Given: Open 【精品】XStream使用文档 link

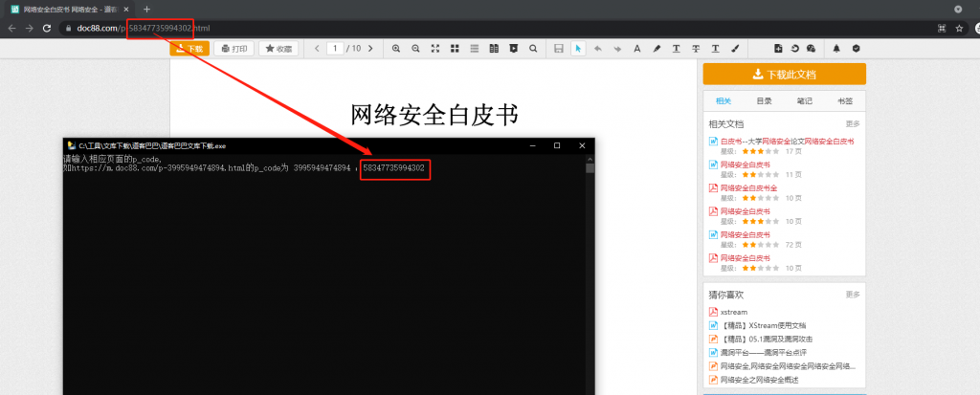Looking at the screenshot, I should pos(763,325).
